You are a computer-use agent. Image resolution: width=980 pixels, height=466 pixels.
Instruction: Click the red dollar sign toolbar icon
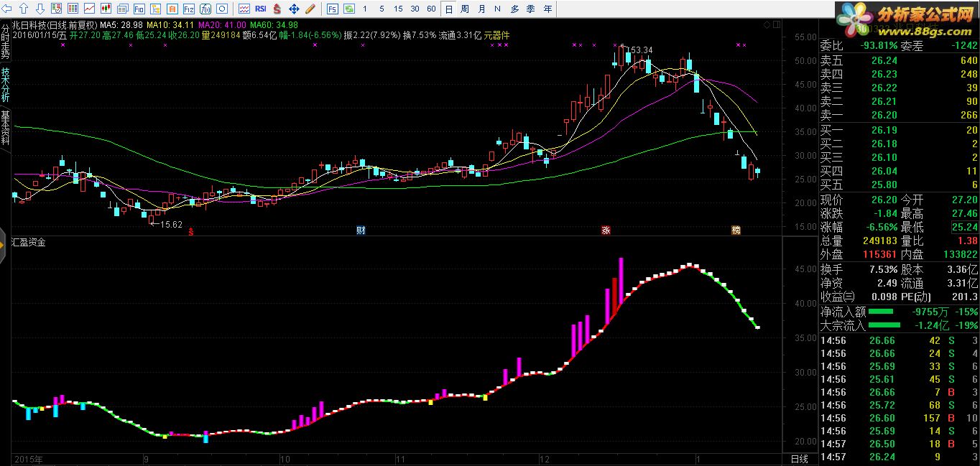click(x=277, y=9)
